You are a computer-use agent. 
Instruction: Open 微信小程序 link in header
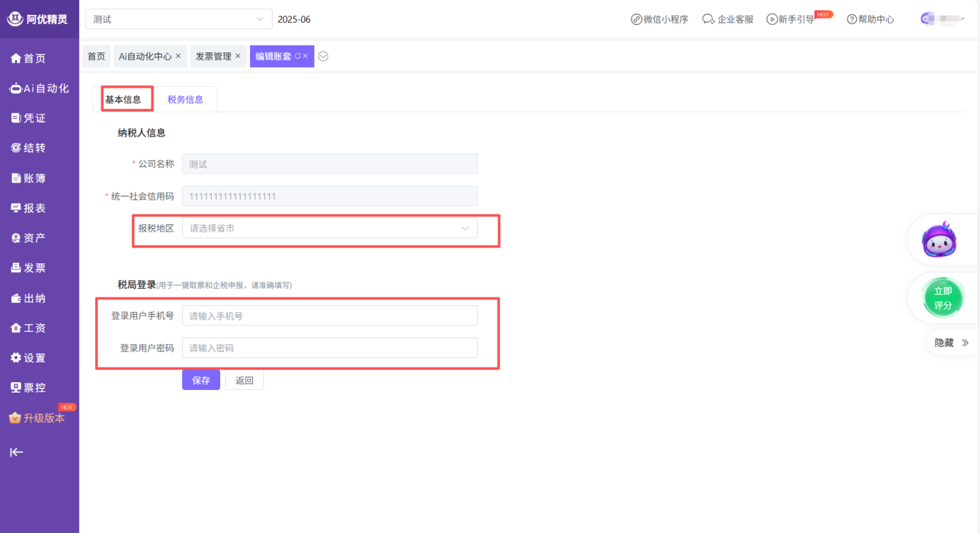pyautogui.click(x=659, y=19)
